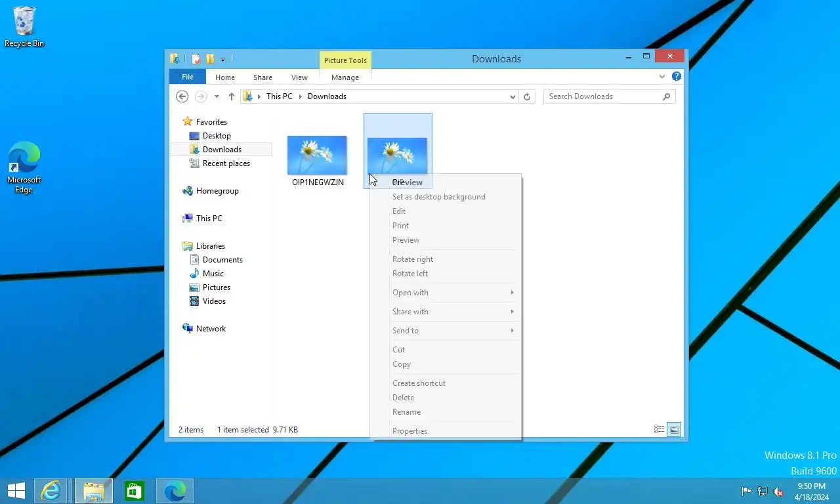The width and height of the screenshot is (840, 504).
Task: Switch to the View ribbon tab
Action: (x=299, y=77)
